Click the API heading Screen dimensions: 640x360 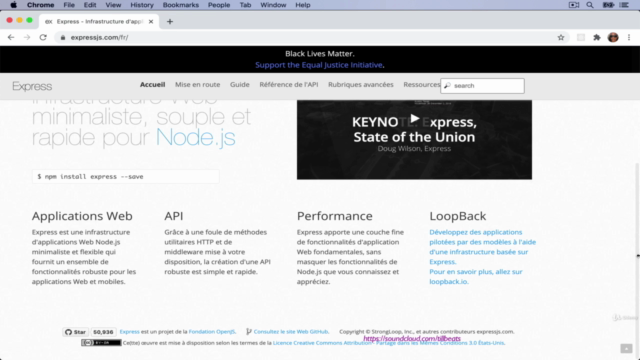pyautogui.click(x=173, y=216)
